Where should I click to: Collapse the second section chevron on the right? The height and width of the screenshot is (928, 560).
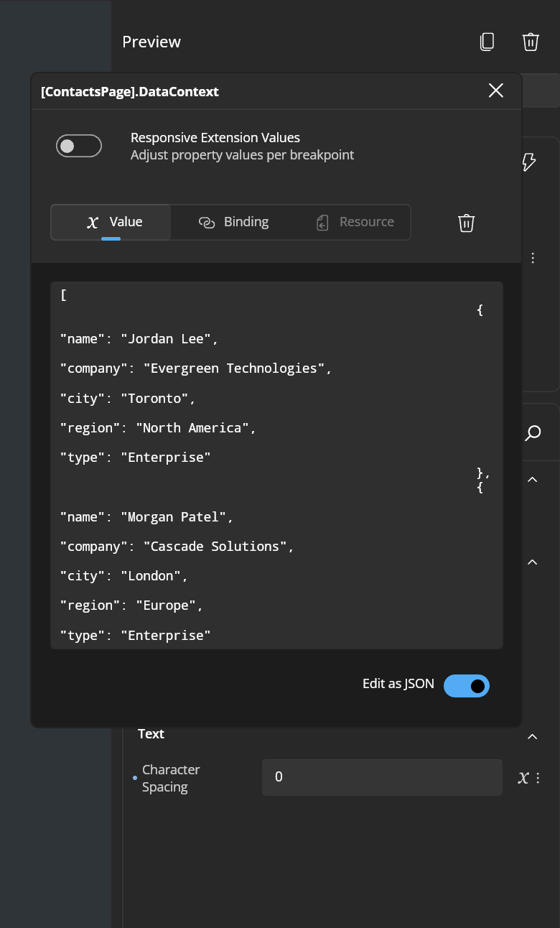(x=533, y=562)
